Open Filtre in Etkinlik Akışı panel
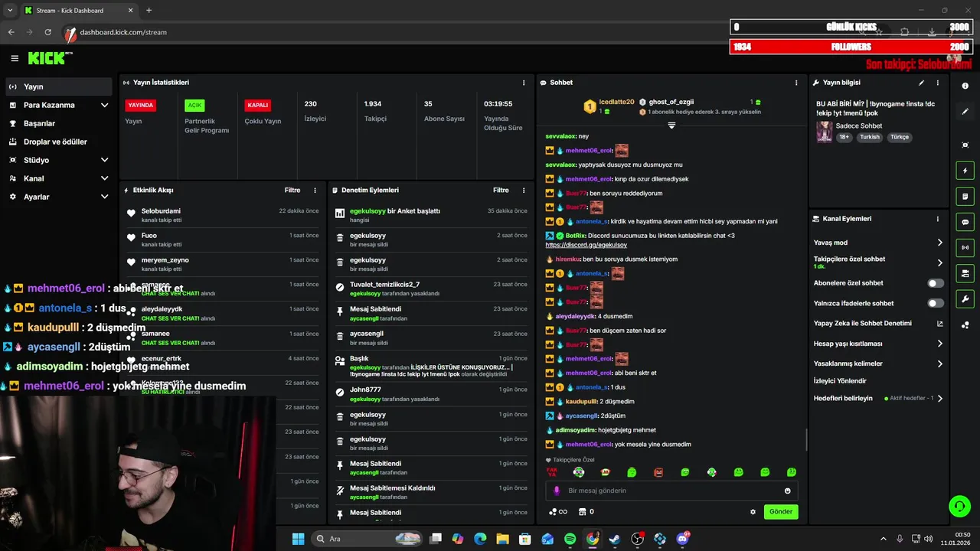This screenshot has height=551, width=980. [292, 190]
